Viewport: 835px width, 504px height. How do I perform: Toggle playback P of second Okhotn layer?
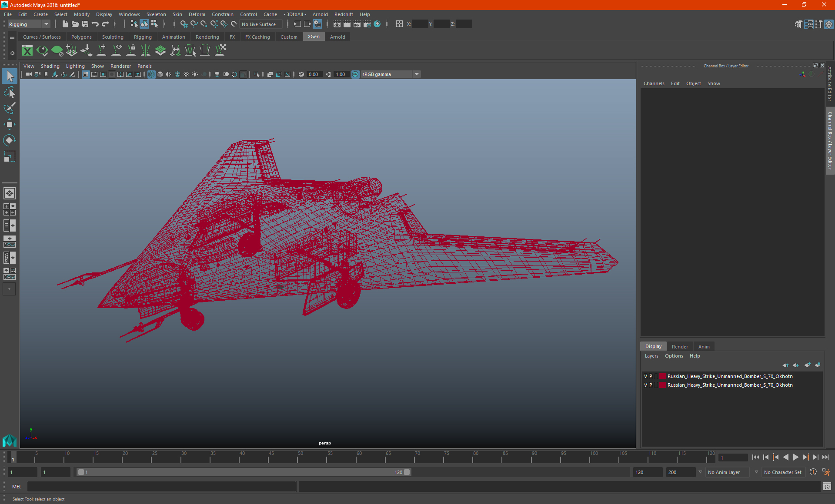(x=651, y=385)
